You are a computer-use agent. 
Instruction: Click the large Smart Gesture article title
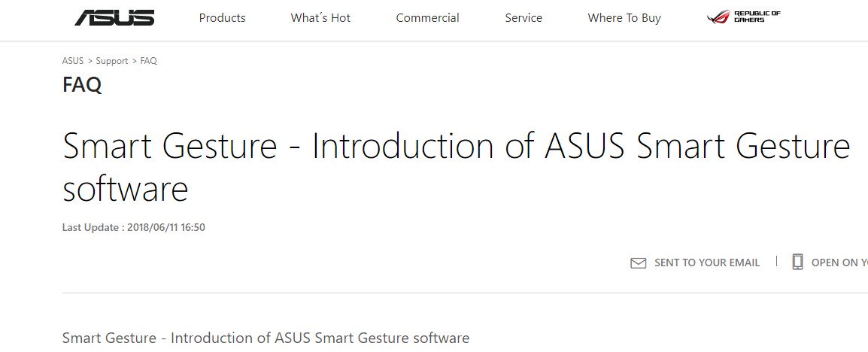(x=456, y=166)
